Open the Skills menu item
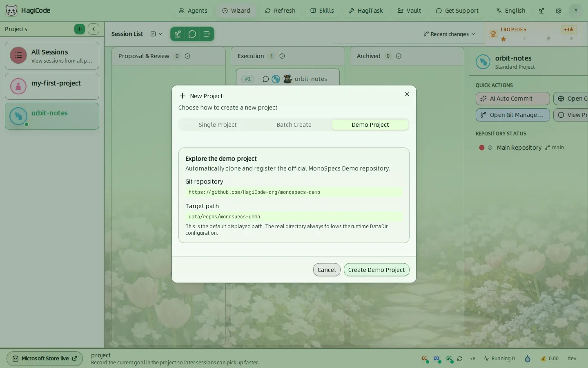The width and height of the screenshot is (588, 368). coord(322,11)
